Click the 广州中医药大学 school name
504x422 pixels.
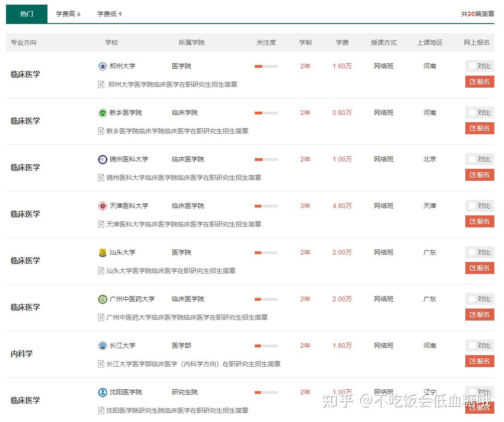(132, 299)
